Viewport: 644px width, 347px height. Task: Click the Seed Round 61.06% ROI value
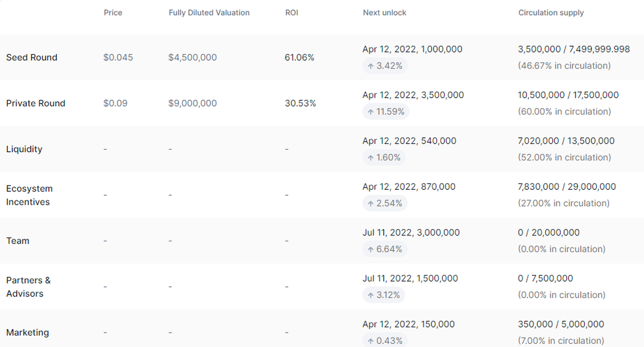coord(299,57)
